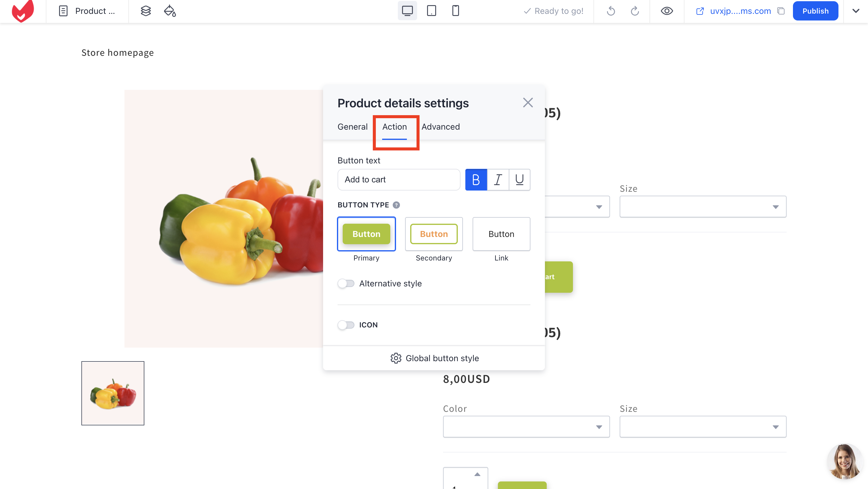The image size is (868, 489).
Task: Open the partially hidden upper Color dropdown
Action: 577,207
